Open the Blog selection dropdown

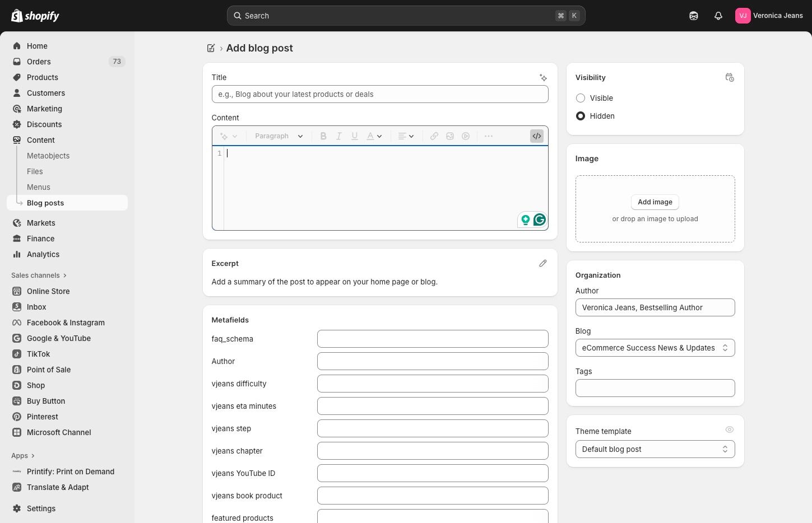pyautogui.click(x=655, y=348)
